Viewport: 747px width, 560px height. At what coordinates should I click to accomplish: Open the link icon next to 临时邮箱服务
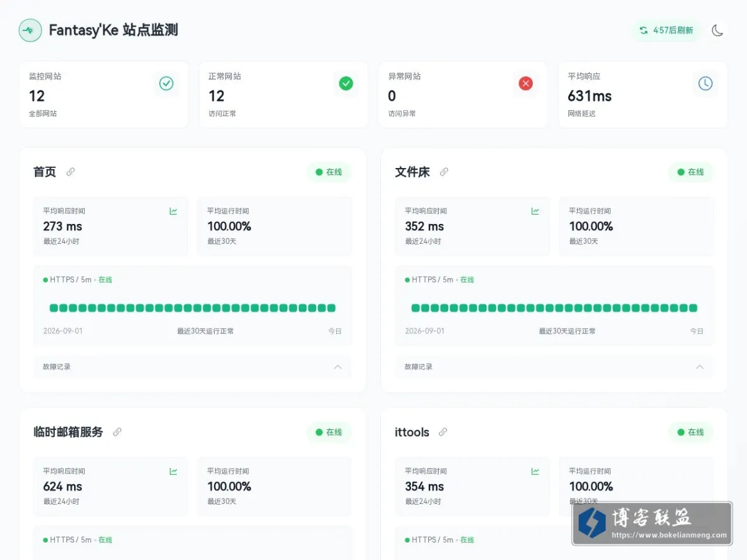click(117, 432)
